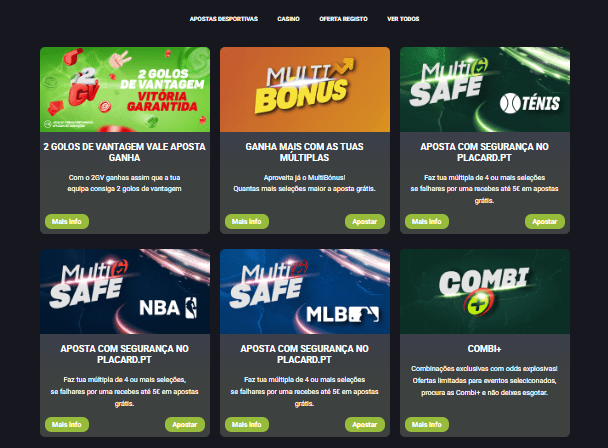Click Apostar on the MultiBonus card

(x=364, y=221)
